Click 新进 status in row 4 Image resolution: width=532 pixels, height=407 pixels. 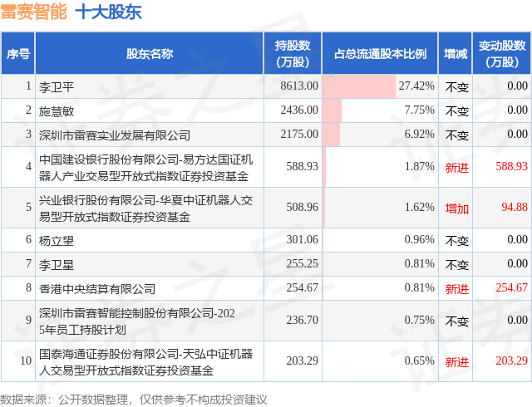(456, 168)
